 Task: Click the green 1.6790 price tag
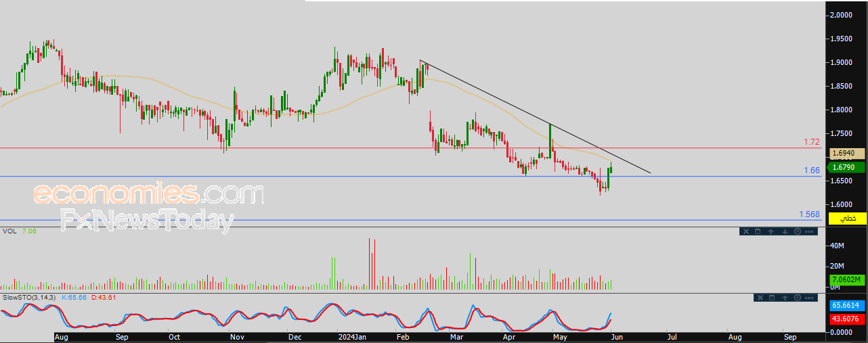847,167
